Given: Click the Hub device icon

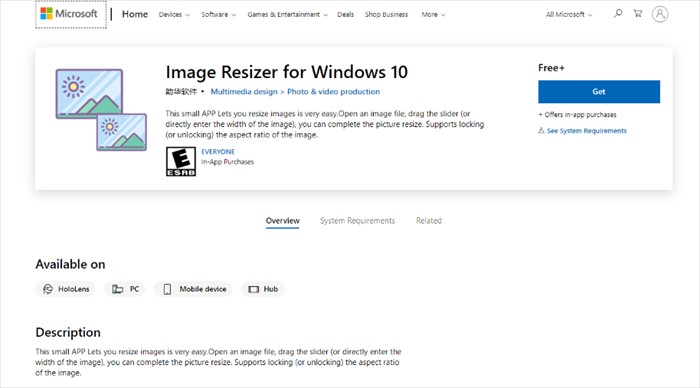Looking at the screenshot, I should pyautogui.click(x=254, y=289).
